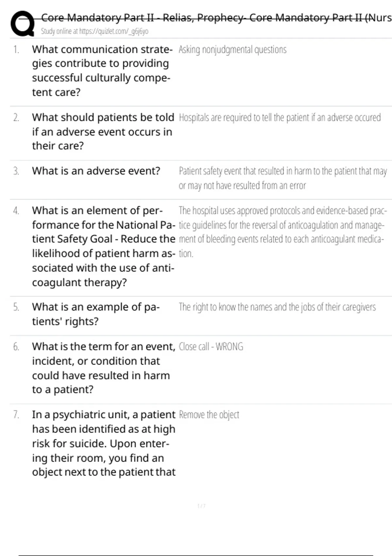Click the approved protocols anticoagulation answer
This screenshot has width=392, height=556.
coord(282,232)
